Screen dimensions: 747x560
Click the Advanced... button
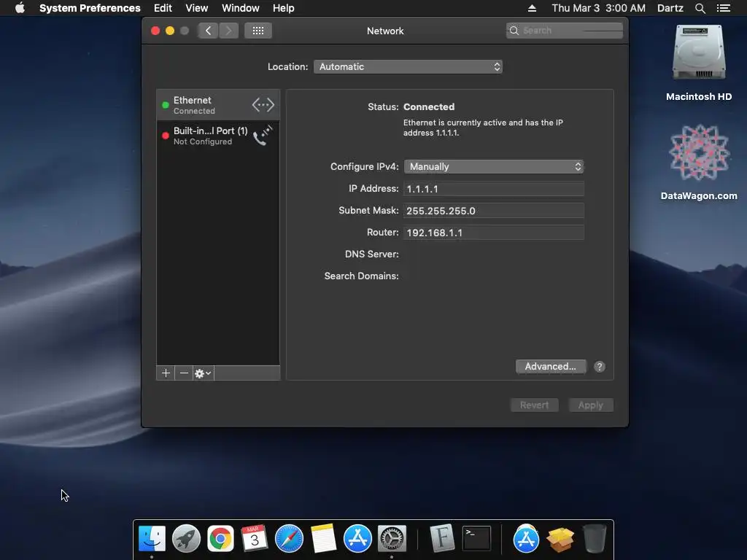(x=550, y=367)
